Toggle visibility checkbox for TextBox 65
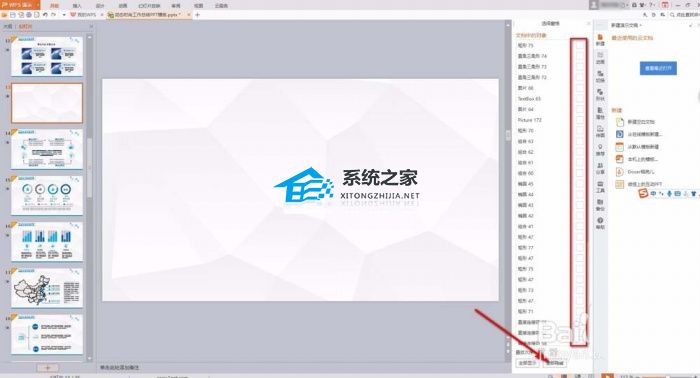The width and height of the screenshot is (700, 378). [x=579, y=99]
